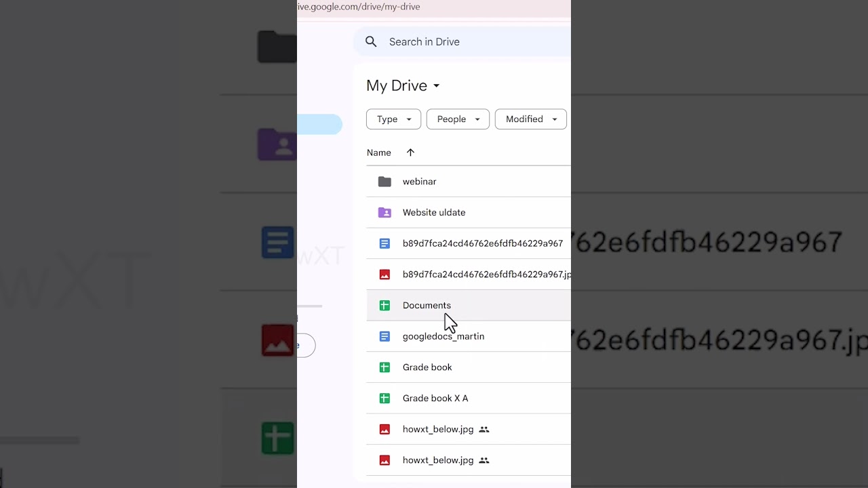Click the magnifier search icon
Image resolution: width=868 pixels, height=488 pixels.
click(371, 42)
